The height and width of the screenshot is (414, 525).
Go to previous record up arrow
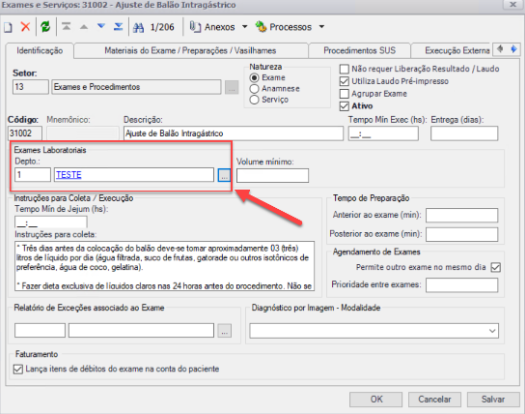[x=84, y=27]
